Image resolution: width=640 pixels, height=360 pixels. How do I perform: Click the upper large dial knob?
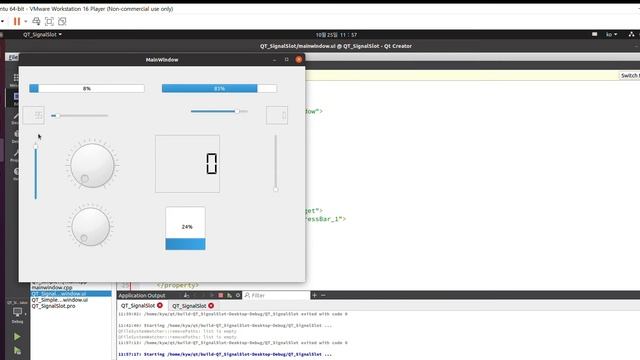(92, 165)
